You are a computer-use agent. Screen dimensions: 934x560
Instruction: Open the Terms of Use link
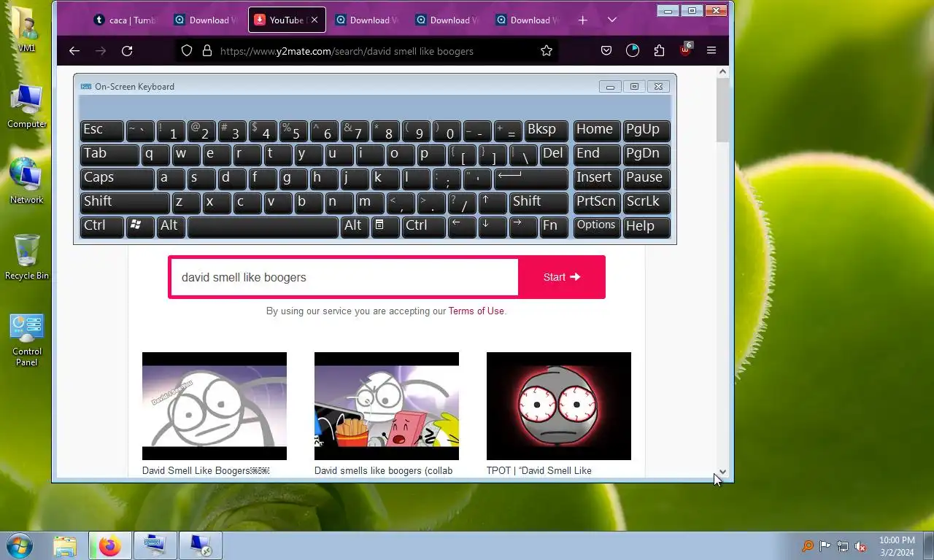(476, 311)
